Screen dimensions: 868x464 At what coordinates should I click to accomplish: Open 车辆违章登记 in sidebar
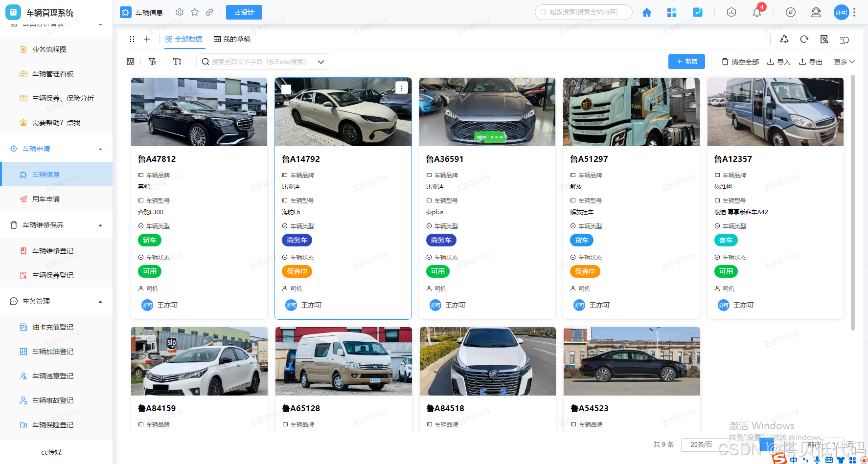53,376
